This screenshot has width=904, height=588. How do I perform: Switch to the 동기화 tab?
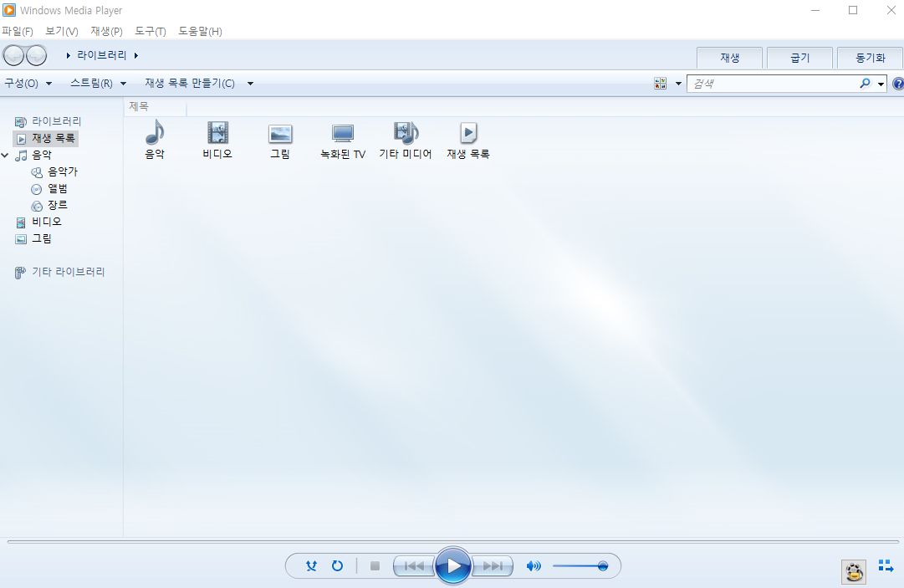click(870, 58)
